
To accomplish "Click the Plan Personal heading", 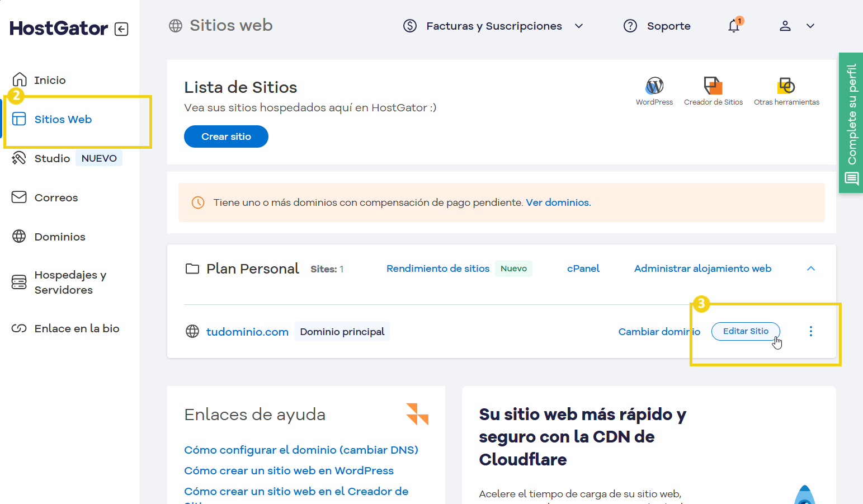I will (253, 269).
